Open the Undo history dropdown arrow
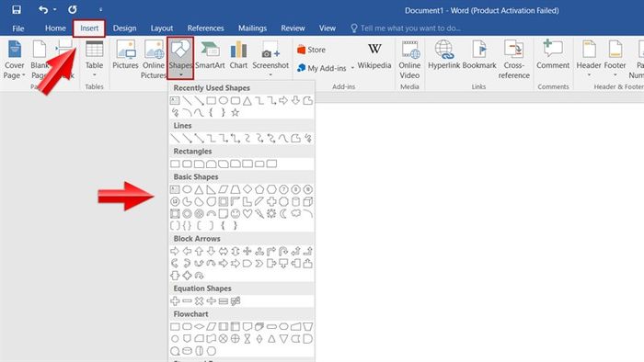The height and width of the screenshot is (362, 644). [54, 9]
